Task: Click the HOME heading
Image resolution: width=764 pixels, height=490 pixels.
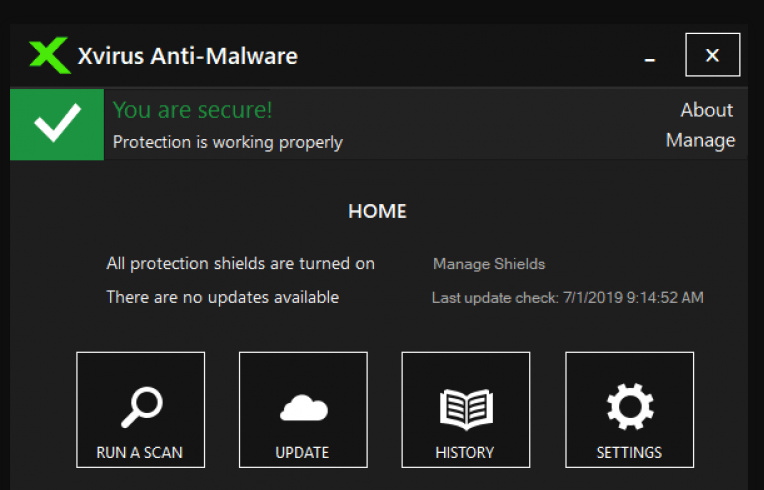Action: pos(377,212)
